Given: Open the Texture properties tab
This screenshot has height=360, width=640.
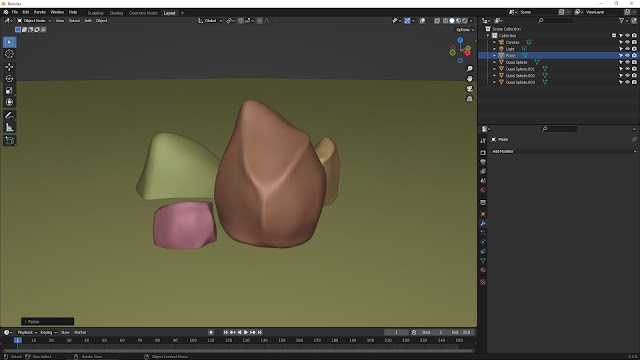Looking at the screenshot, I should [x=483, y=282].
